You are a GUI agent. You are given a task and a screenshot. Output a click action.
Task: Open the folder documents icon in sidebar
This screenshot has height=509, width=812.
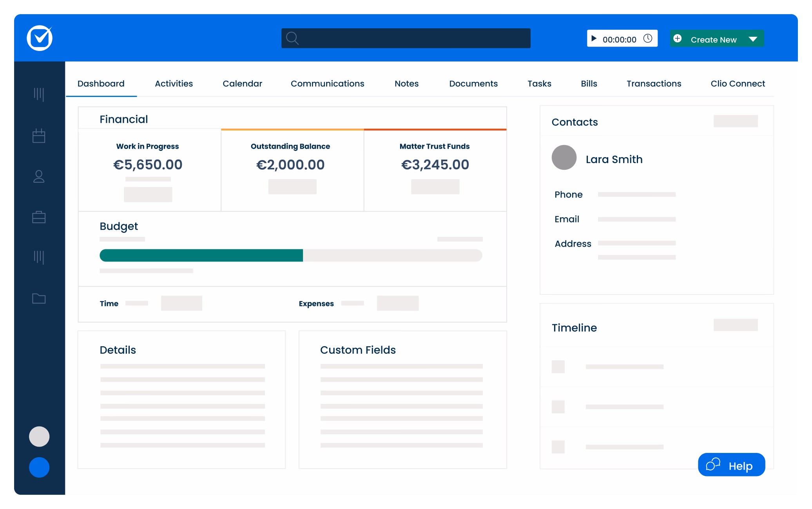39,298
